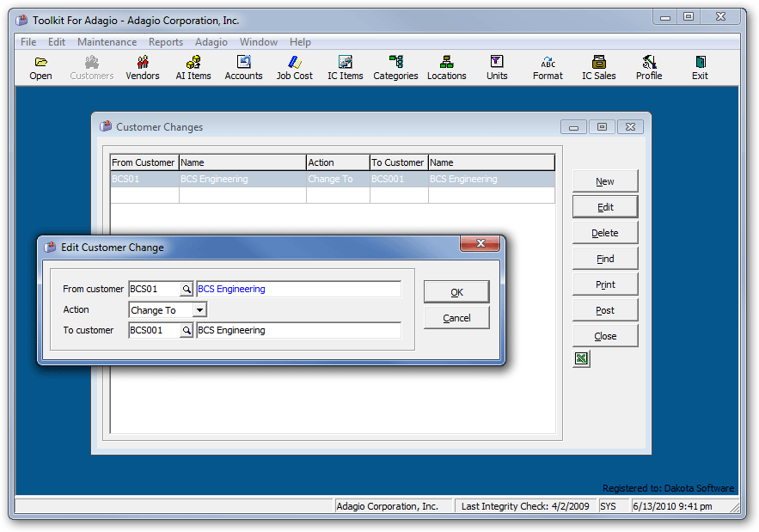
Task: Open the Maintenance menu
Action: (x=107, y=42)
